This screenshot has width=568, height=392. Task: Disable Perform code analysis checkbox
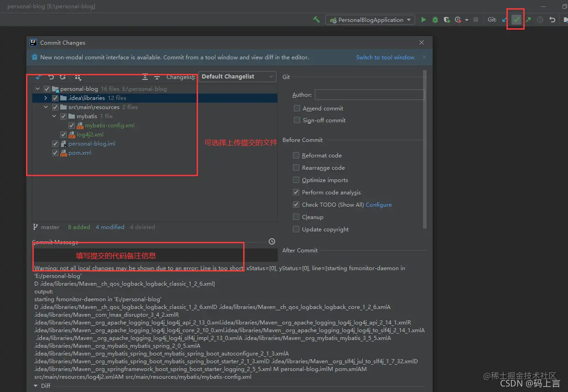296,193
